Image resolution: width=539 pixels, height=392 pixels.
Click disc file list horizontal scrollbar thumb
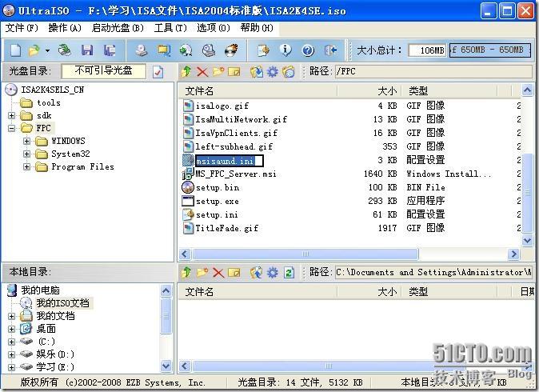click(x=305, y=254)
